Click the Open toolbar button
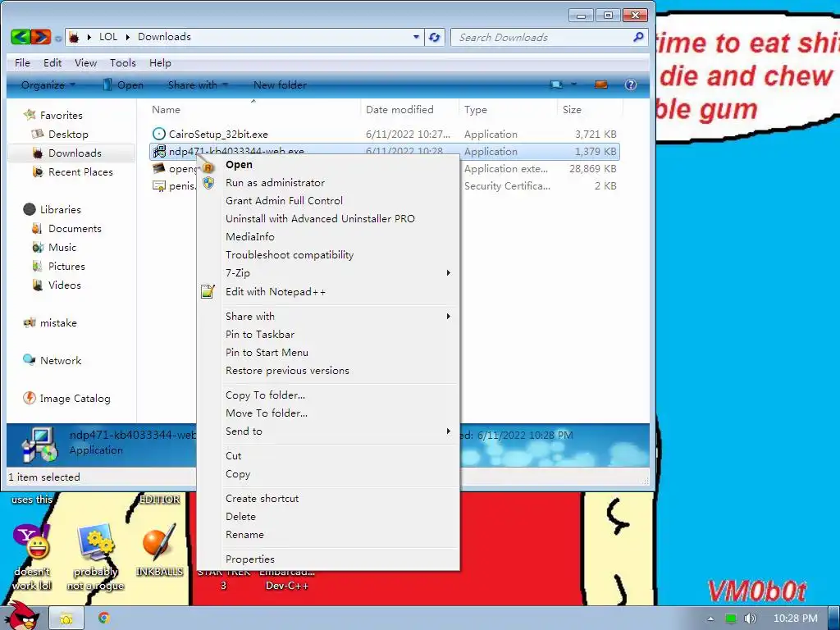The width and height of the screenshot is (840, 630). (x=123, y=84)
